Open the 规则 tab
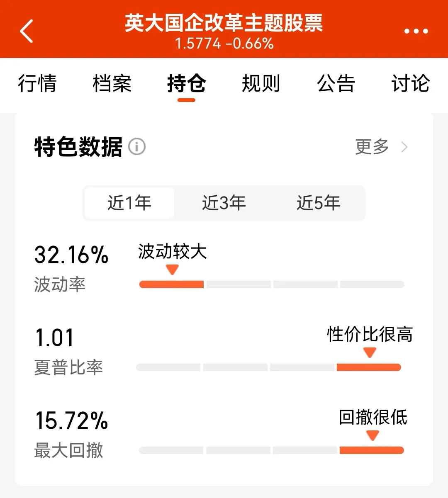The width and height of the screenshot is (448, 498). (x=261, y=83)
